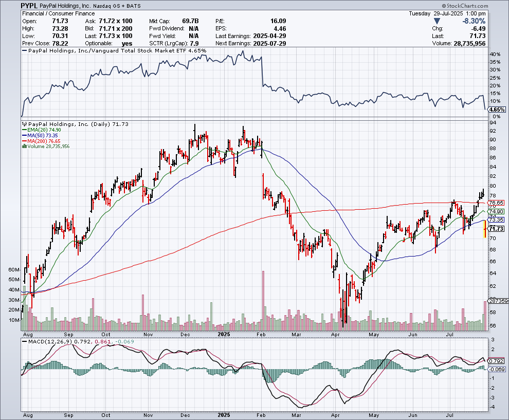Select the SCTR (LrgCap) value 7.9
The width and height of the screenshot is (509, 420).
(x=194, y=44)
